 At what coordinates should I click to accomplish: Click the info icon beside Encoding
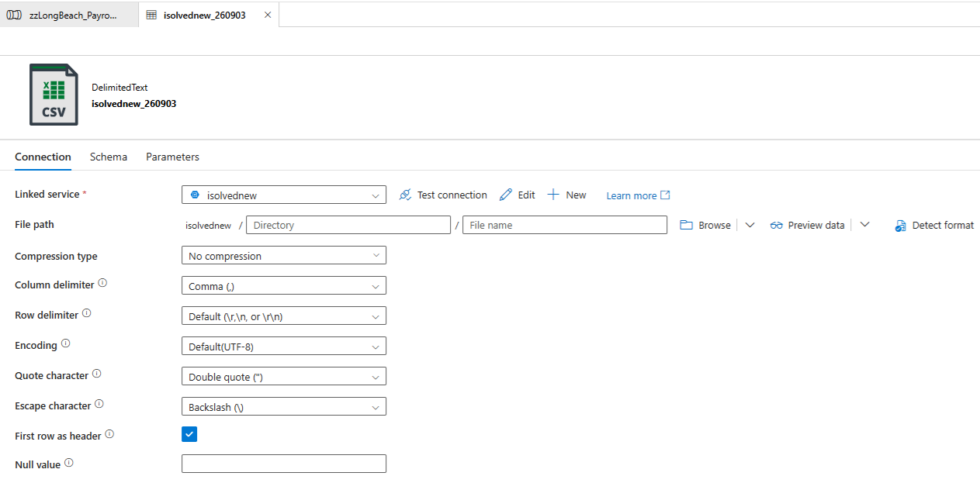66,344
